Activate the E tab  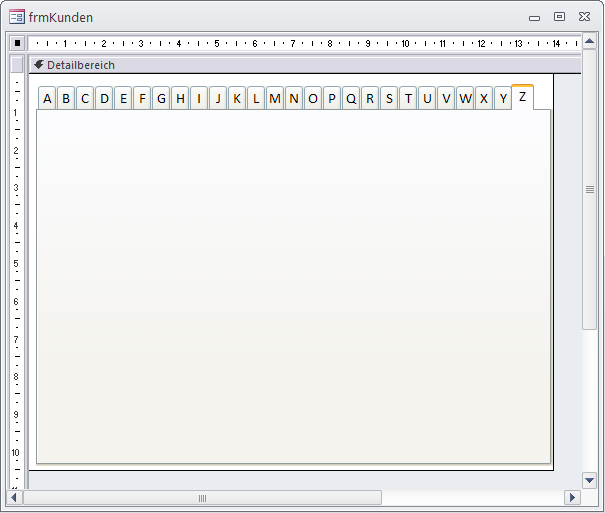pyautogui.click(x=123, y=98)
